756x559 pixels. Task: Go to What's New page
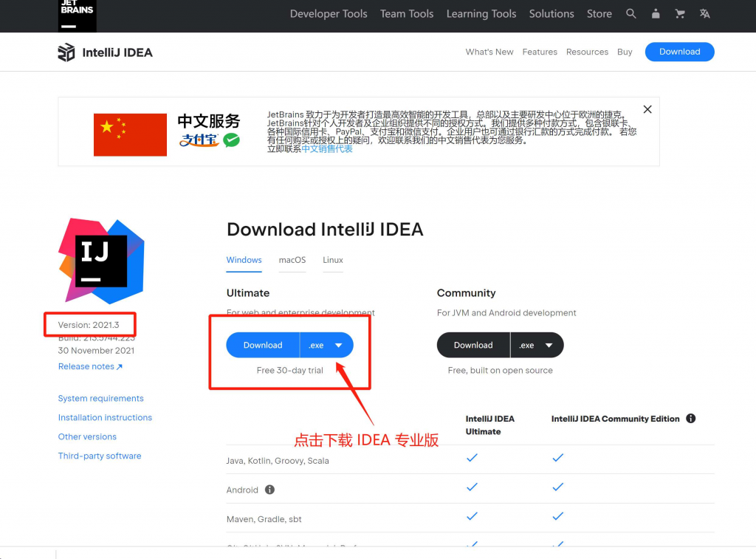(489, 52)
